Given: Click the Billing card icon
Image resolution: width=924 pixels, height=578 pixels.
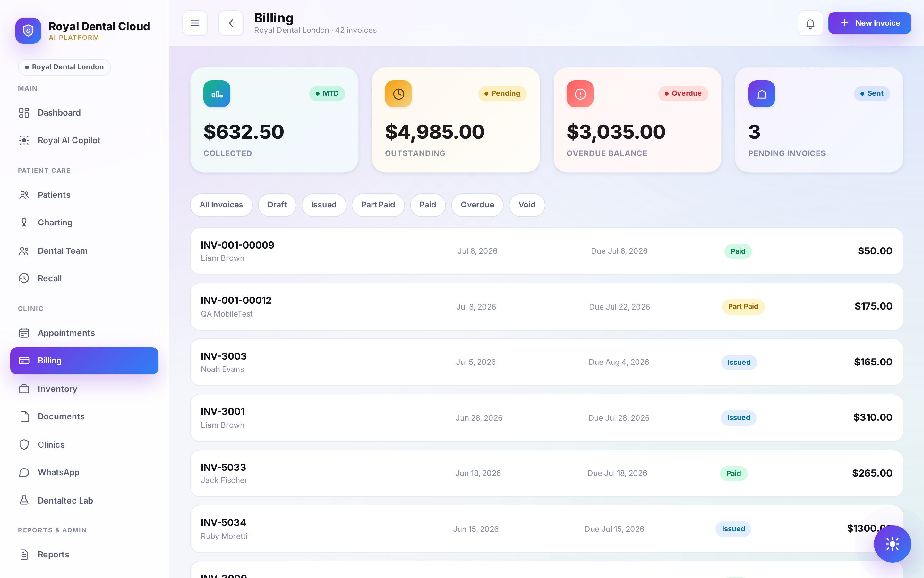Looking at the screenshot, I should point(24,361).
